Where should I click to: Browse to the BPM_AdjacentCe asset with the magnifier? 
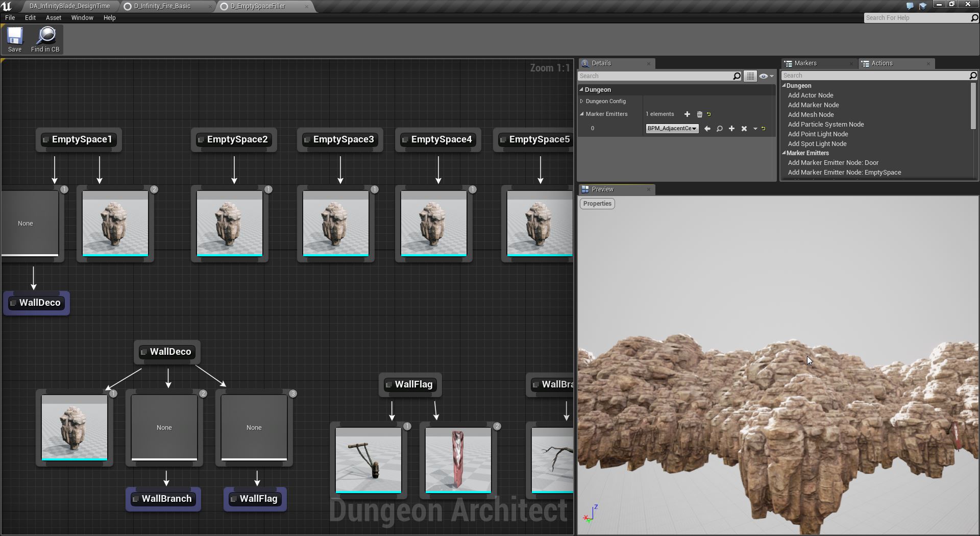[719, 129]
